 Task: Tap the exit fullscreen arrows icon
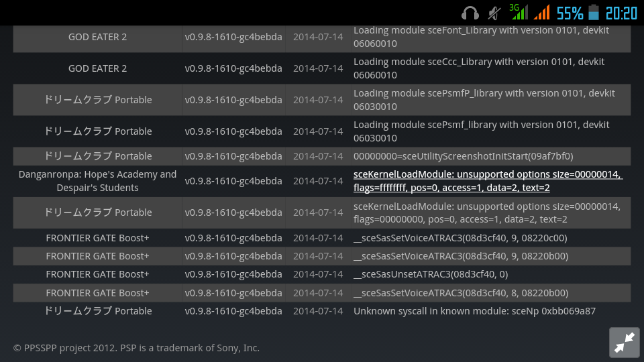(x=624, y=342)
